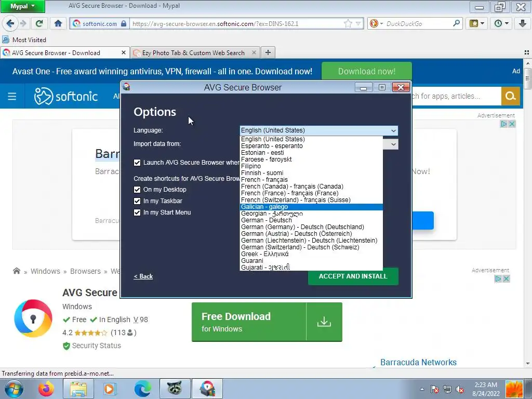Uncheck In my Taskbar shortcut

point(137,201)
